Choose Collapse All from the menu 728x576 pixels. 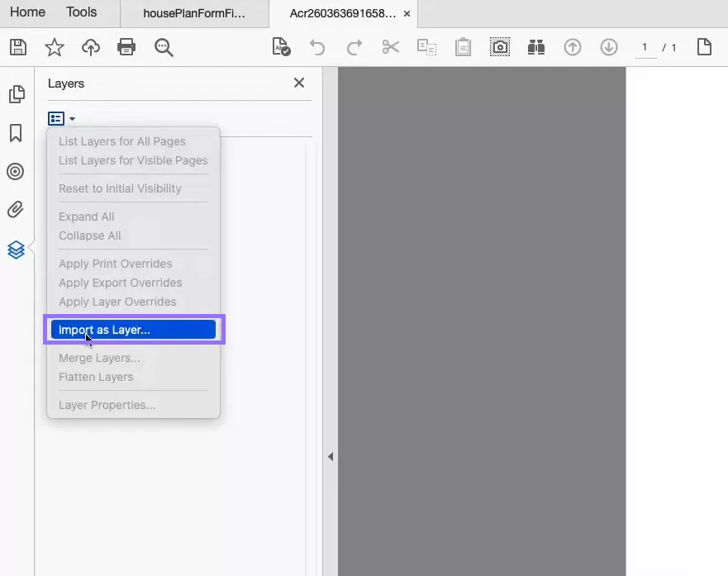point(89,236)
